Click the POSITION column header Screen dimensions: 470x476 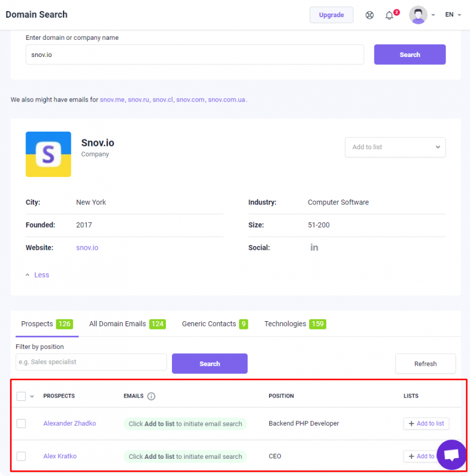tap(281, 396)
